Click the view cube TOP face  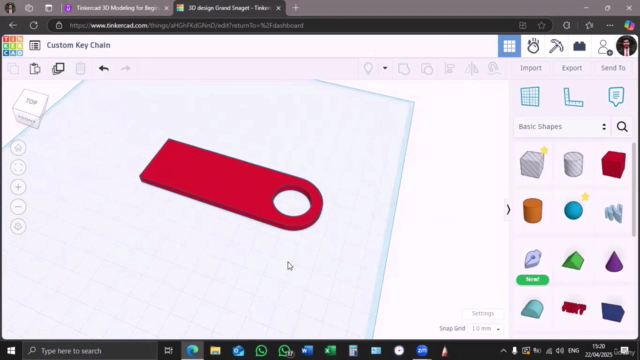pos(31,102)
